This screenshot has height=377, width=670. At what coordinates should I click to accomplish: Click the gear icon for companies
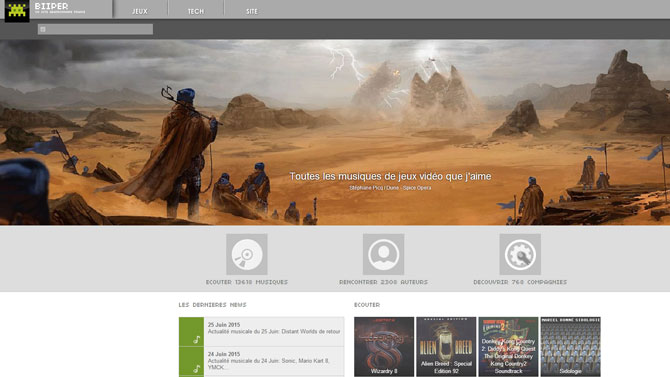coord(520,254)
